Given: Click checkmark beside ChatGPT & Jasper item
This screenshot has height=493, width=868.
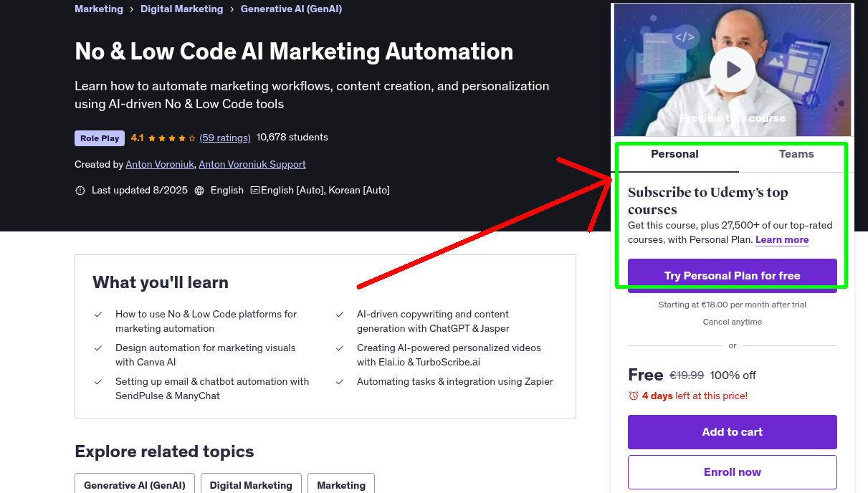Looking at the screenshot, I should (x=340, y=315).
